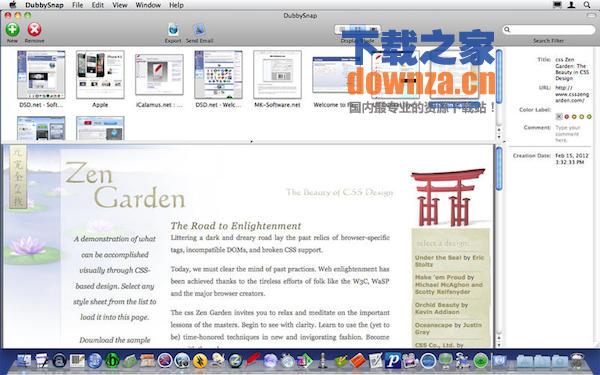Click the Oceanscape by Justin Gray link
This screenshot has width=600, height=375.
tap(448, 328)
